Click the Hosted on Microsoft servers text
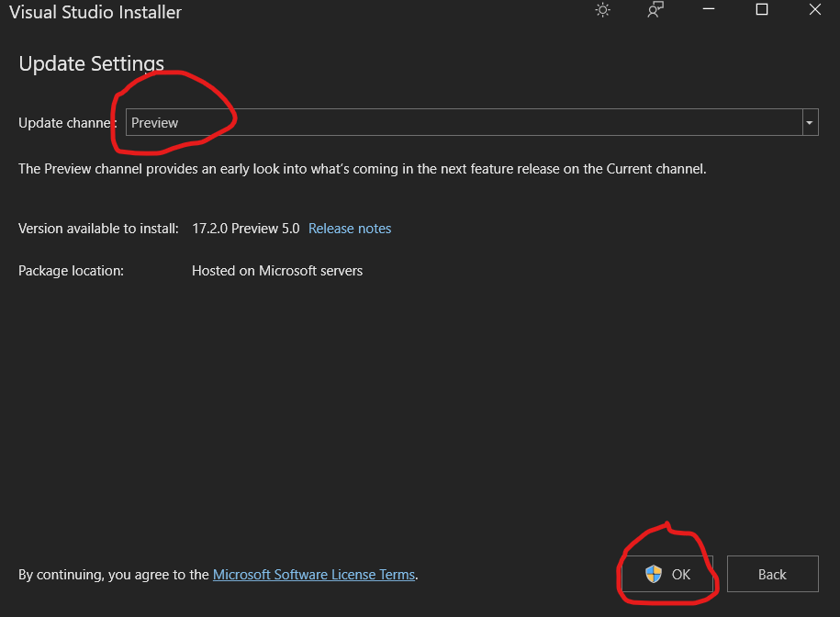This screenshot has height=617, width=840. point(277,271)
